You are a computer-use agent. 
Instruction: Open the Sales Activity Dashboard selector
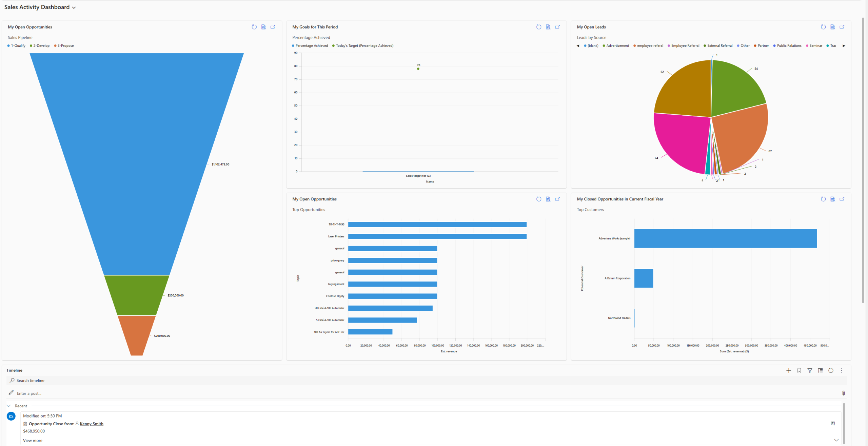click(74, 7)
